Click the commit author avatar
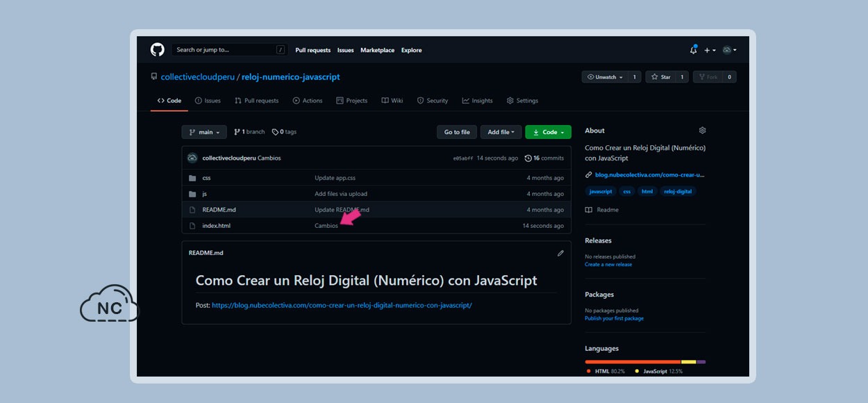 192,158
